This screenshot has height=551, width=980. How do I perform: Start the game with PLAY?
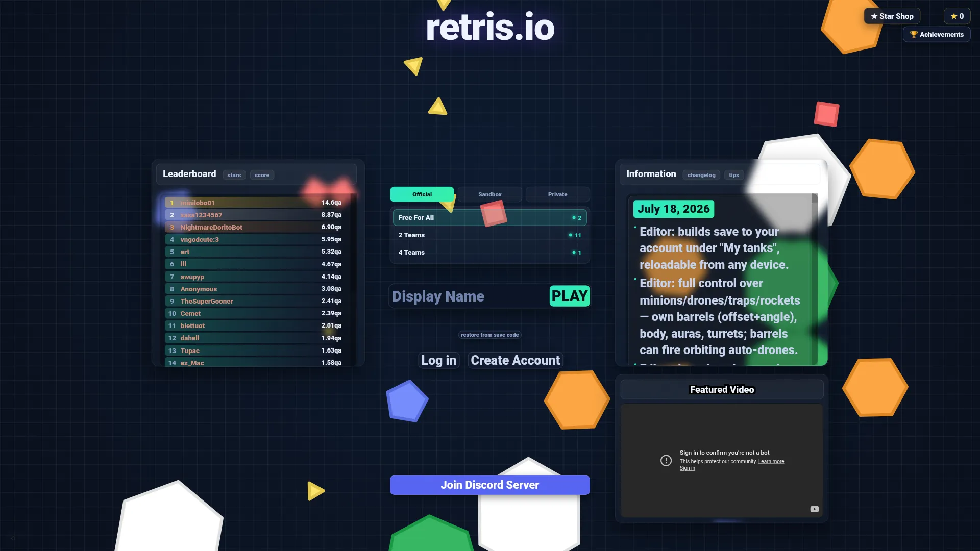[x=570, y=296]
